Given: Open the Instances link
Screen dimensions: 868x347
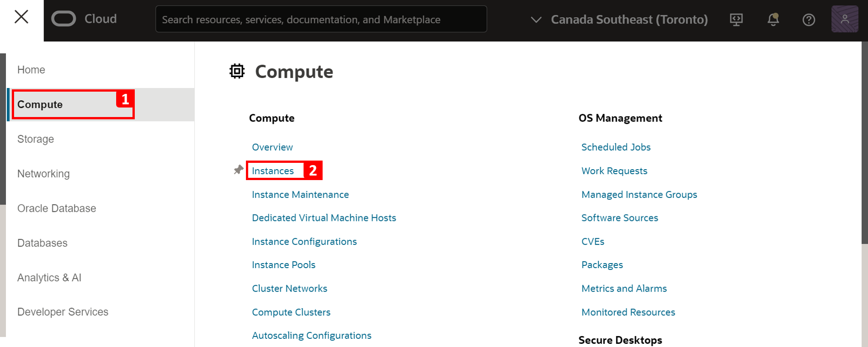Looking at the screenshot, I should click(273, 171).
